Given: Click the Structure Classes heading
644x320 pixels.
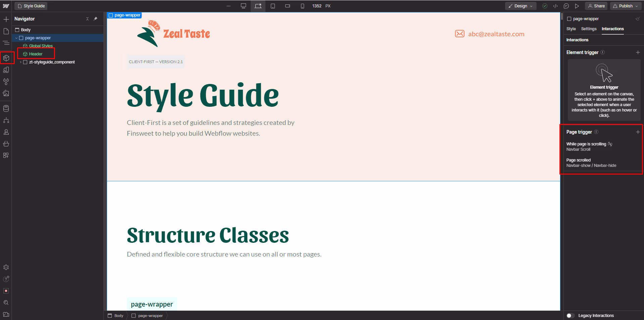Looking at the screenshot, I should pyautogui.click(x=208, y=235).
